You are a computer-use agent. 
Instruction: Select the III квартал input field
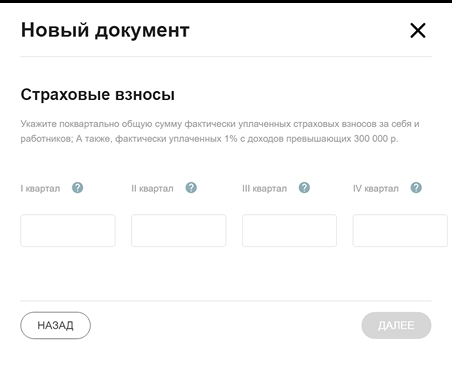pyautogui.click(x=289, y=231)
